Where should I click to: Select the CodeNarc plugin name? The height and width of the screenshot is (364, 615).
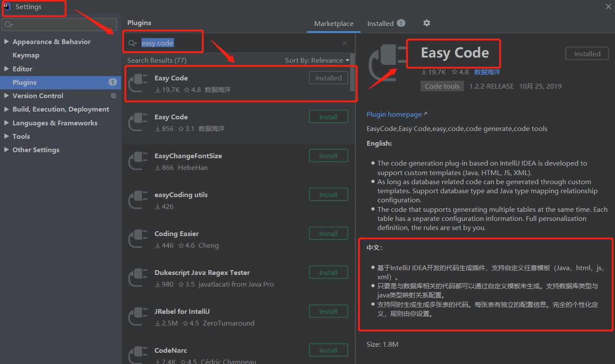[171, 351]
